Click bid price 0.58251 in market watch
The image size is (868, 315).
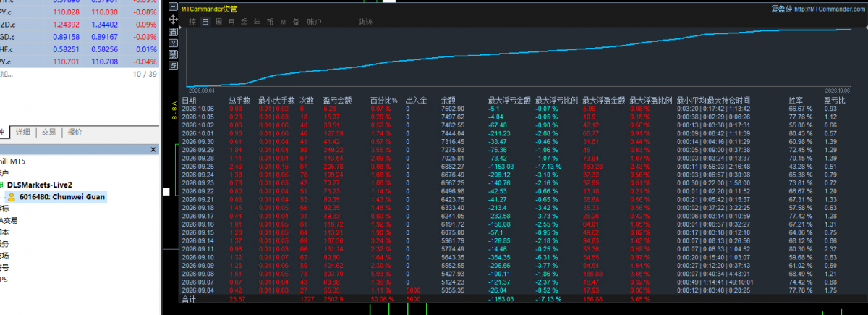[67, 48]
